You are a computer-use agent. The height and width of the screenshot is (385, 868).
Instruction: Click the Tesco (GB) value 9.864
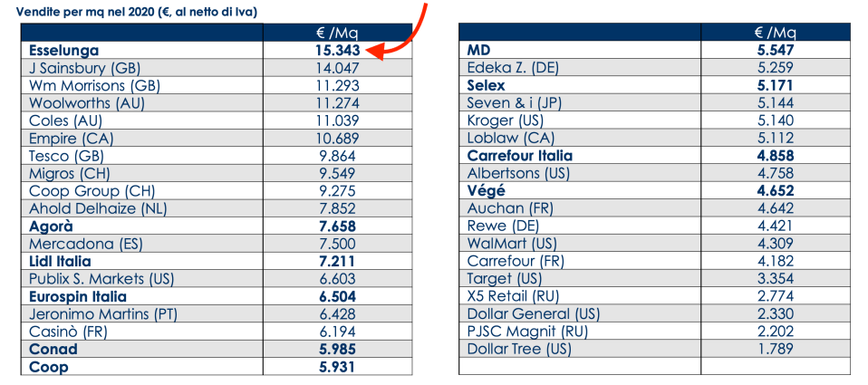(x=336, y=156)
